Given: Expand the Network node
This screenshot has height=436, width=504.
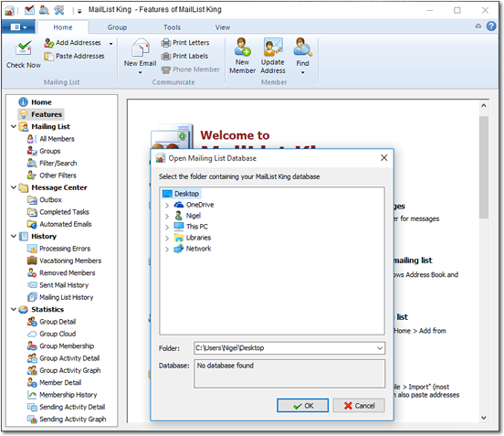Looking at the screenshot, I should (x=167, y=249).
